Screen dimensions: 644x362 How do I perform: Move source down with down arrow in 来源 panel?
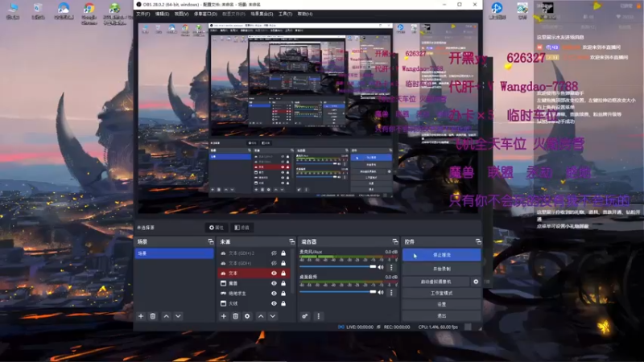point(273,316)
